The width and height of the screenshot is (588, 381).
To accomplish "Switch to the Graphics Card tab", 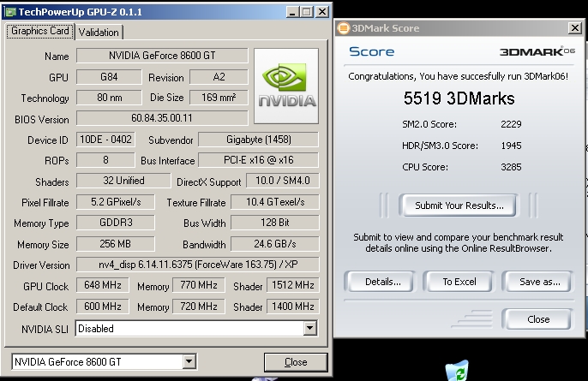I will click(x=40, y=31).
